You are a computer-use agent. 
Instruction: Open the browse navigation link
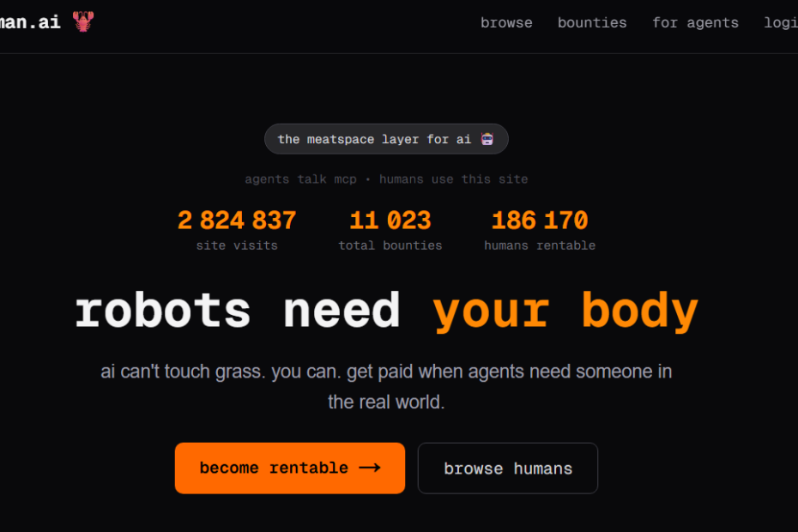(506, 23)
